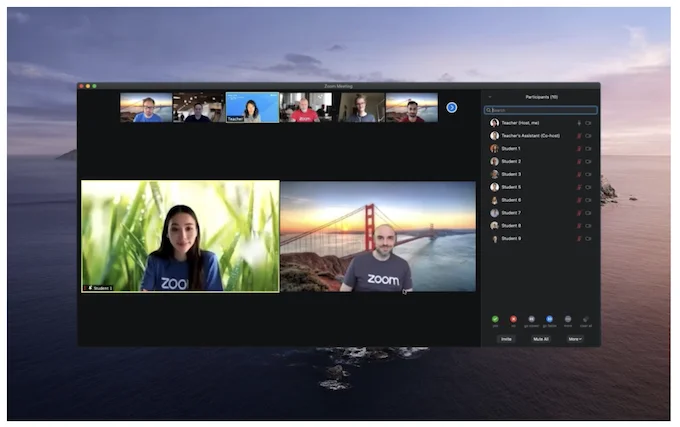Click the Invite button
Viewport: 680px width, 427px height.
[506, 339]
